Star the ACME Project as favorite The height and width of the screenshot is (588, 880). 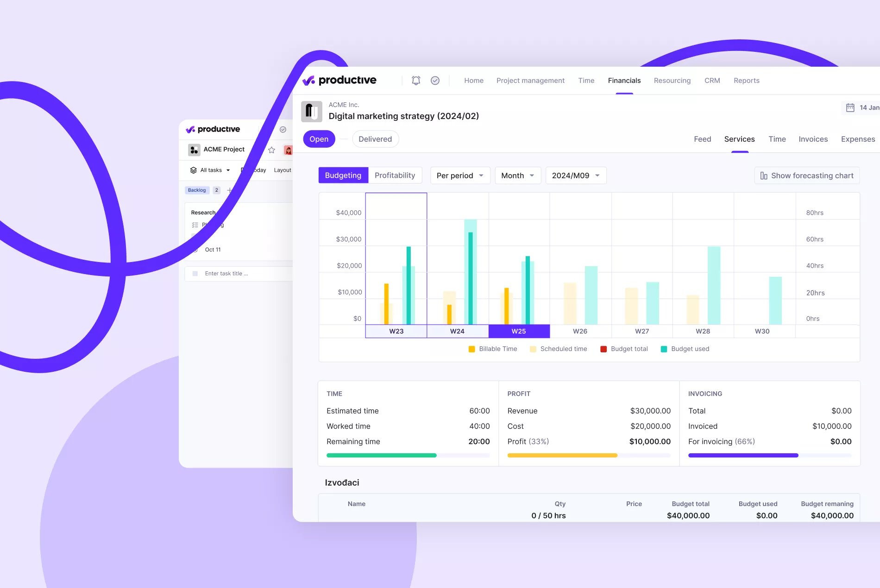click(x=272, y=150)
